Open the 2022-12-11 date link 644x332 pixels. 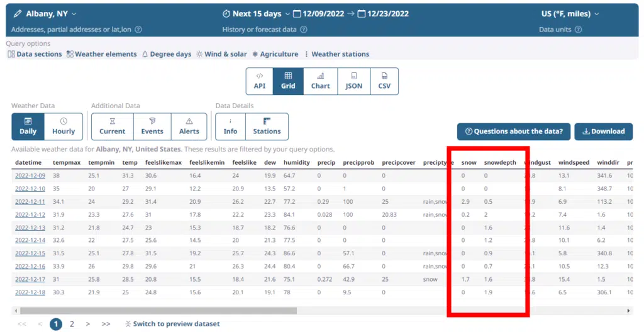[x=30, y=201]
